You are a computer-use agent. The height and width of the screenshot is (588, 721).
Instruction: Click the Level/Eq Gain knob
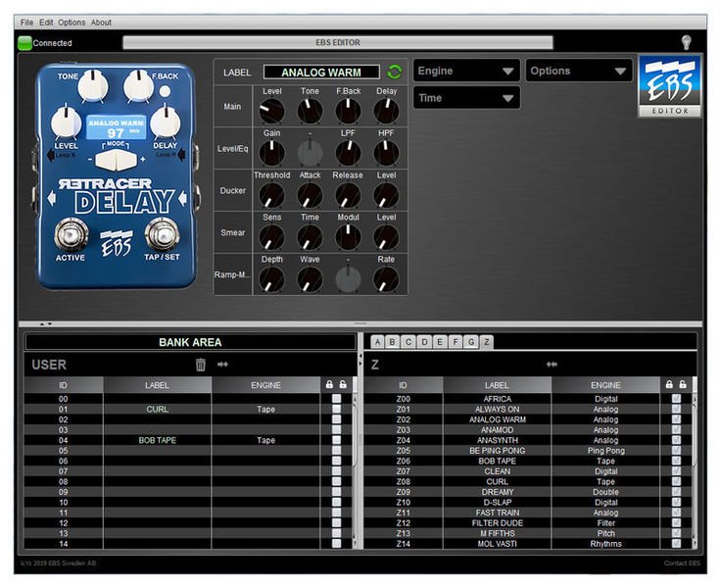point(271,153)
